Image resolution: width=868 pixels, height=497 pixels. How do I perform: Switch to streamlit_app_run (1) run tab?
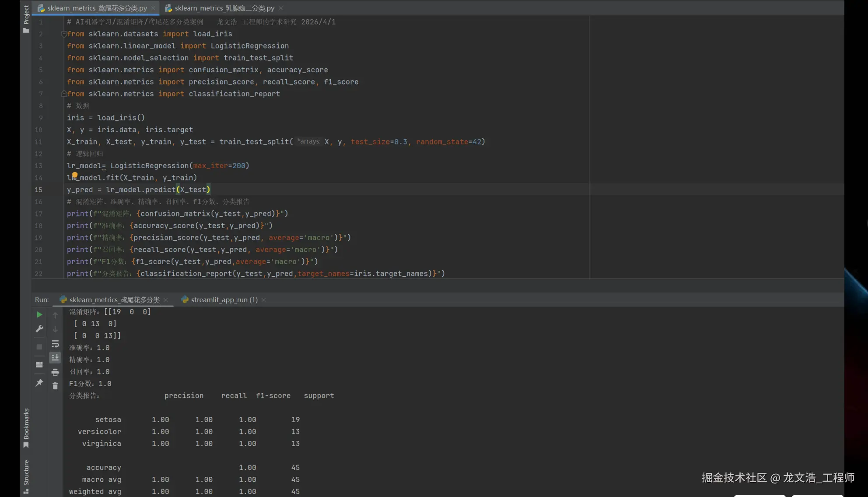pos(224,300)
